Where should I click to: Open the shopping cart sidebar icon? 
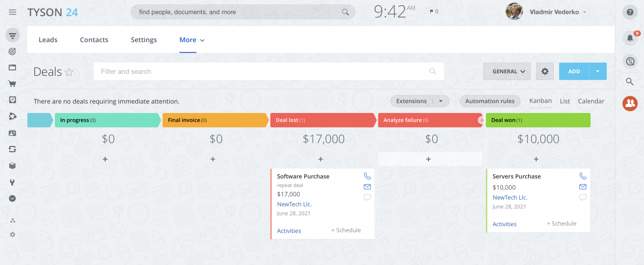(12, 84)
